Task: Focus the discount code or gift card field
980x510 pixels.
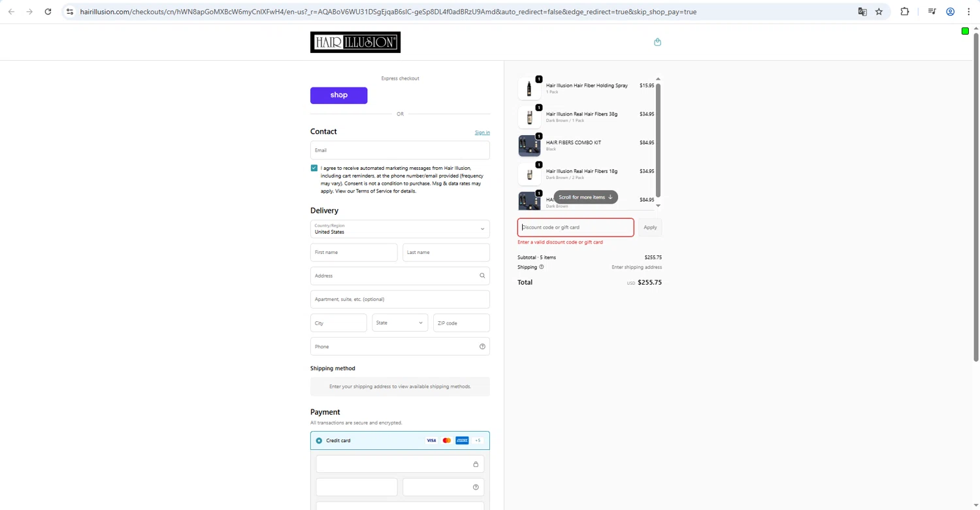Action: click(x=576, y=227)
